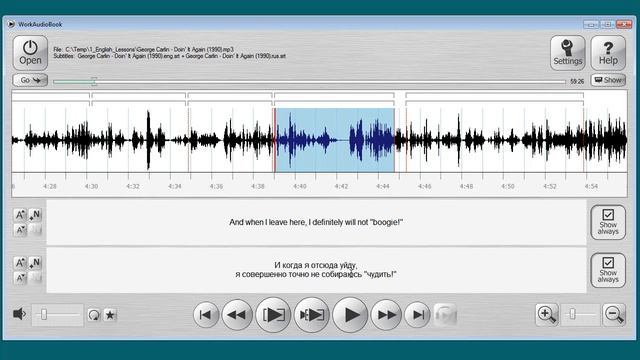Viewport: 640px width, 360px height.
Task: Play the second bracketed fragment button
Action: click(x=311, y=315)
